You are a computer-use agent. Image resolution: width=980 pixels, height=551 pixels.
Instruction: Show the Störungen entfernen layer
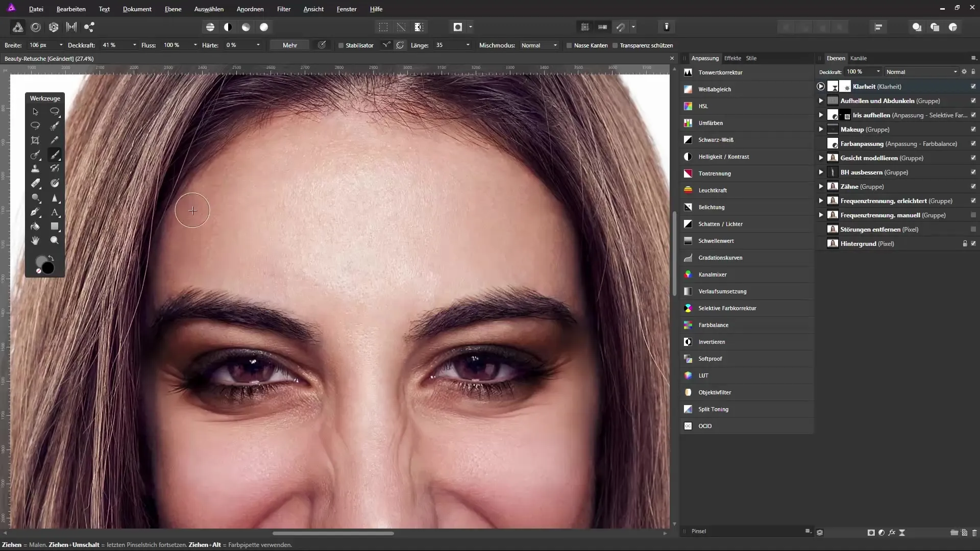(x=973, y=230)
